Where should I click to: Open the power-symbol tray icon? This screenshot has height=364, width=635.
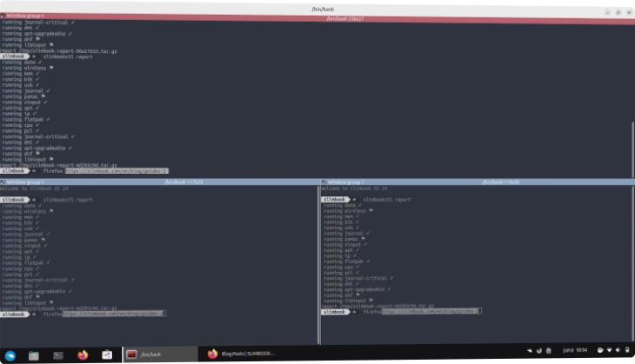tap(539, 351)
